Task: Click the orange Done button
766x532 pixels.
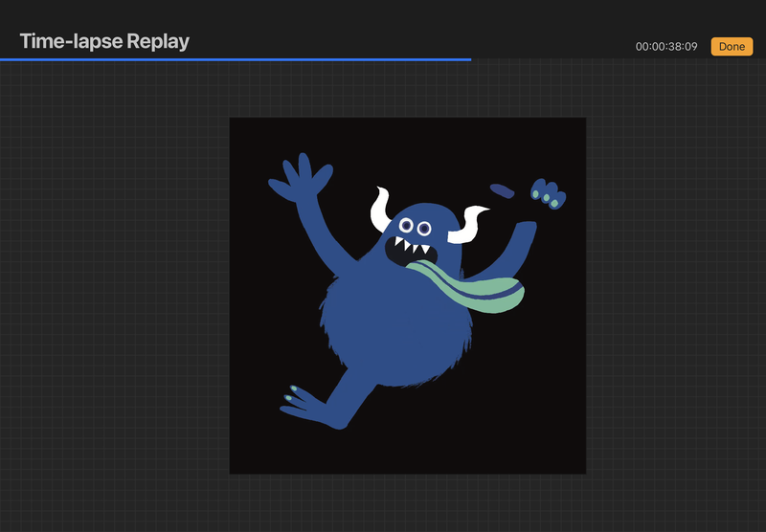Action: (732, 46)
